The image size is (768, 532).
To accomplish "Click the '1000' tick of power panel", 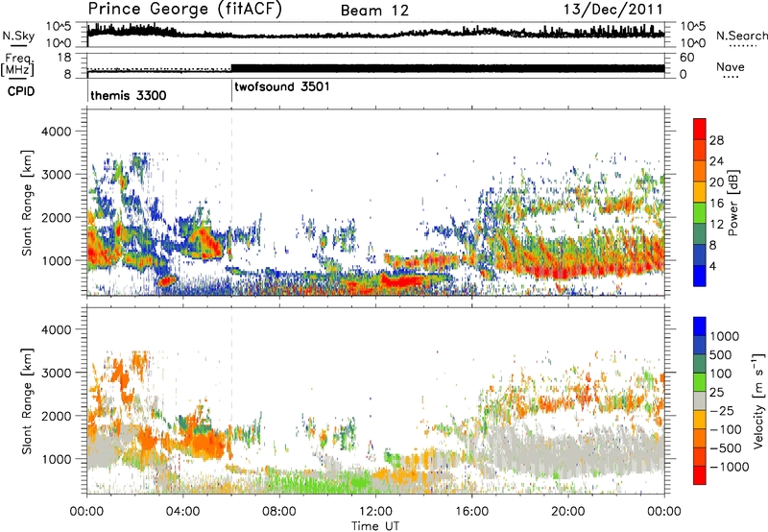I will point(56,260).
